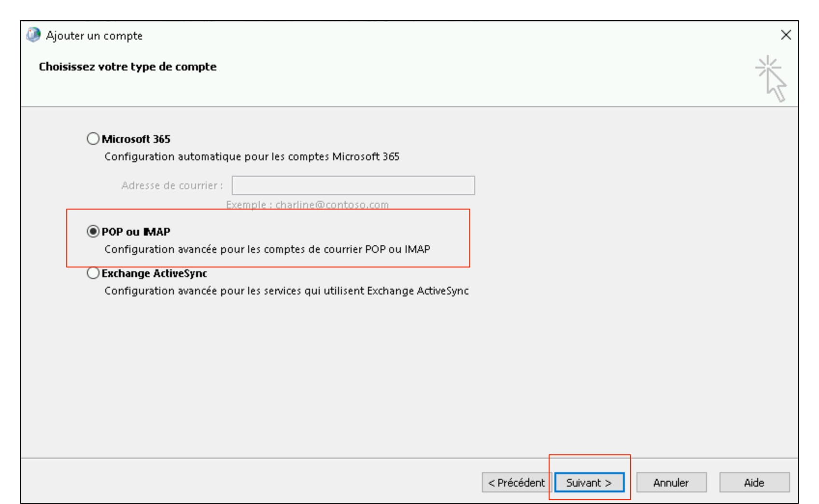Click the Adresse de courrier label
Image resolution: width=819 pixels, height=504 pixels.
pyautogui.click(x=172, y=185)
